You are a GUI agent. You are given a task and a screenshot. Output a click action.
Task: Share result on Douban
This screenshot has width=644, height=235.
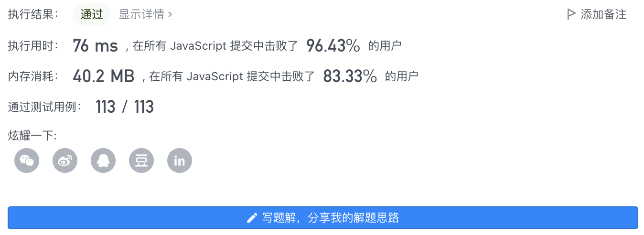[141, 160]
